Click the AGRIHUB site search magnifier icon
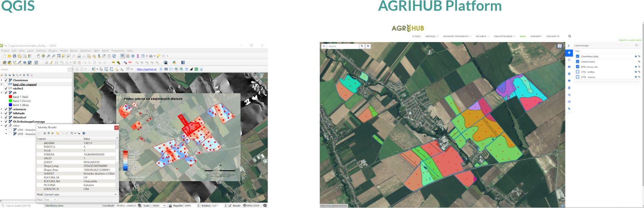Screen dimensions: 644x208 click(x=570, y=36)
